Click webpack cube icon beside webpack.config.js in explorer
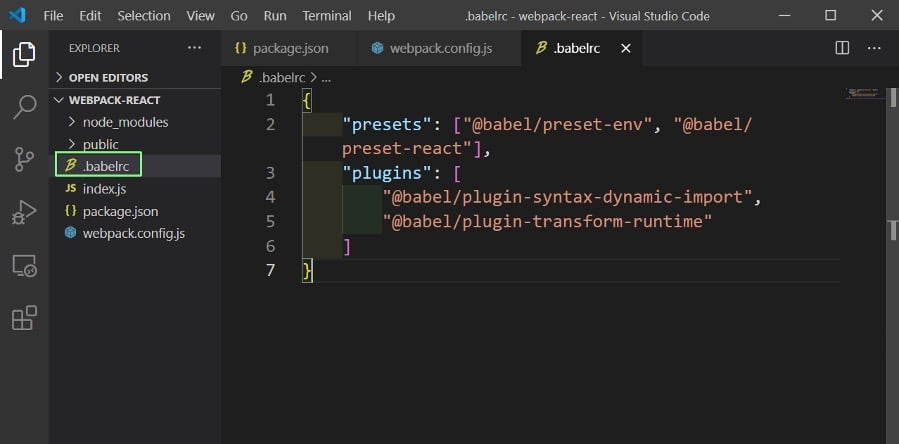Image resolution: width=899 pixels, height=444 pixels. click(x=71, y=233)
